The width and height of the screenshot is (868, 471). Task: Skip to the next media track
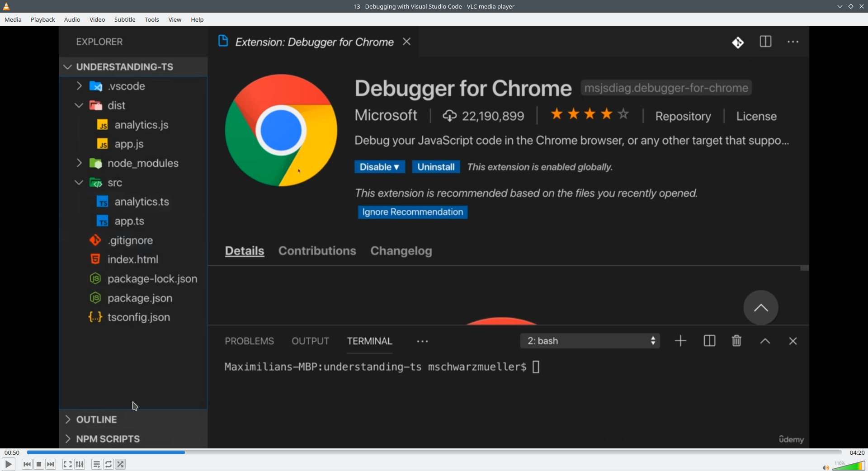(51, 464)
